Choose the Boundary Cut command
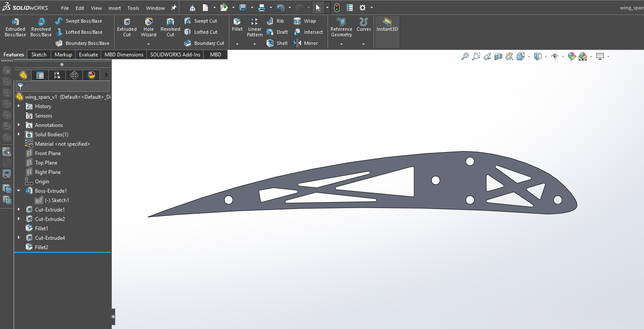Image resolution: width=644 pixels, height=329 pixels. (x=204, y=43)
